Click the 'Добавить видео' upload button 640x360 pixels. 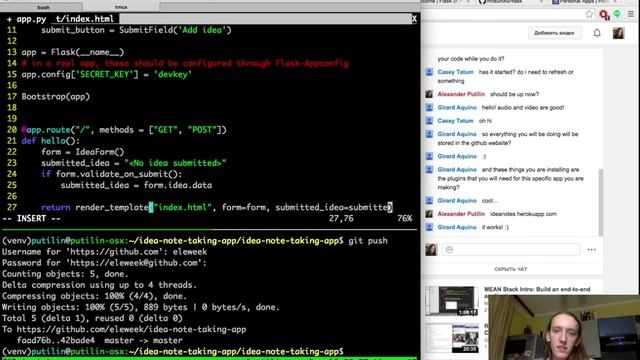(x=554, y=33)
